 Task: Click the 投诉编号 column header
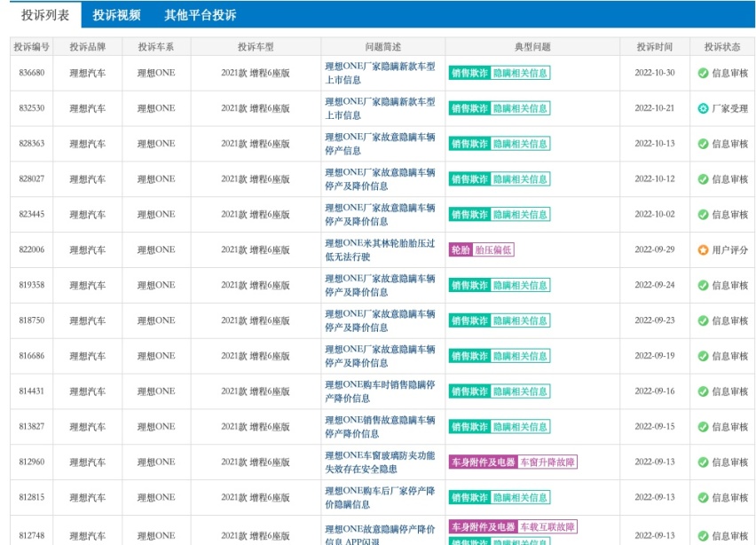click(31, 47)
